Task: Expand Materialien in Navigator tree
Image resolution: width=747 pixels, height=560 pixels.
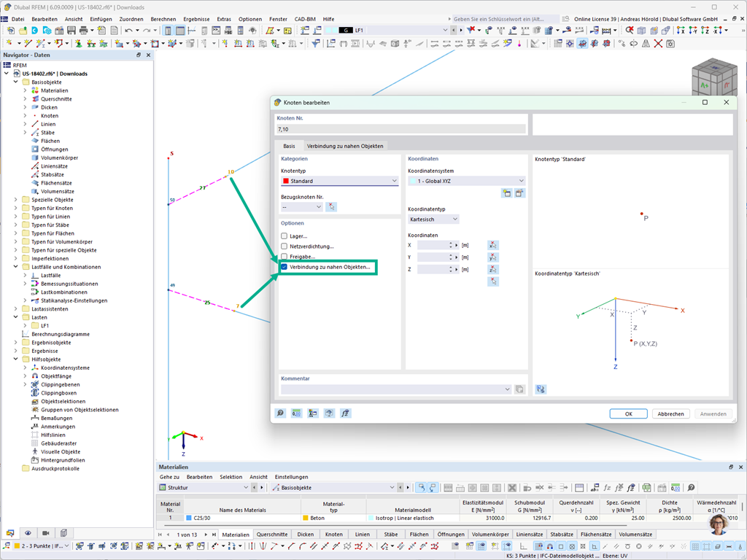Action: (x=26, y=90)
